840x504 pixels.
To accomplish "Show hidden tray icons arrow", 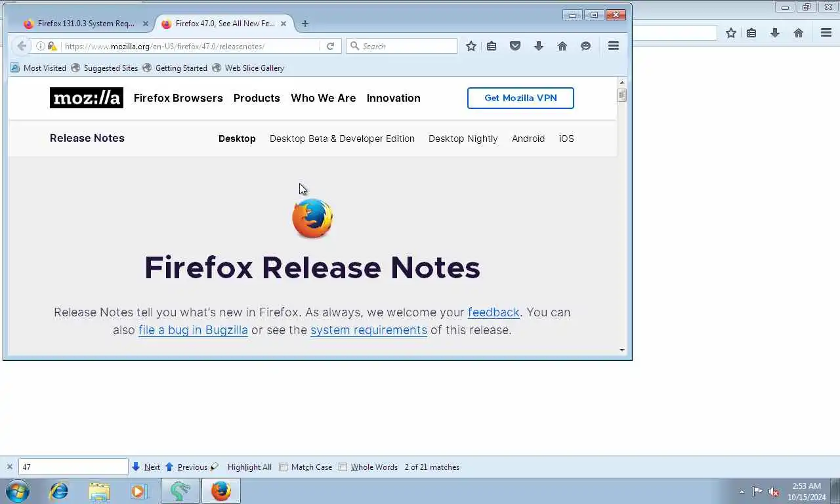I will pos(742,492).
